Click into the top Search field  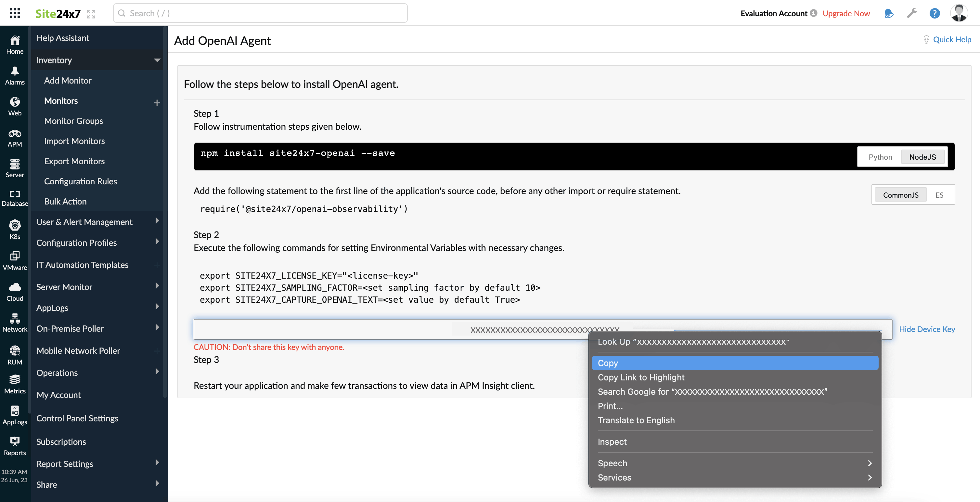260,13
